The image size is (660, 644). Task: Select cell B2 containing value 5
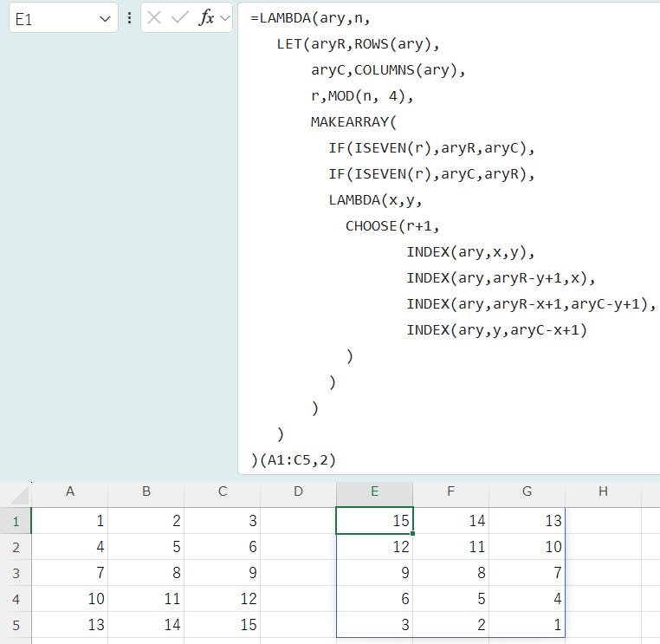pyautogui.click(x=146, y=547)
